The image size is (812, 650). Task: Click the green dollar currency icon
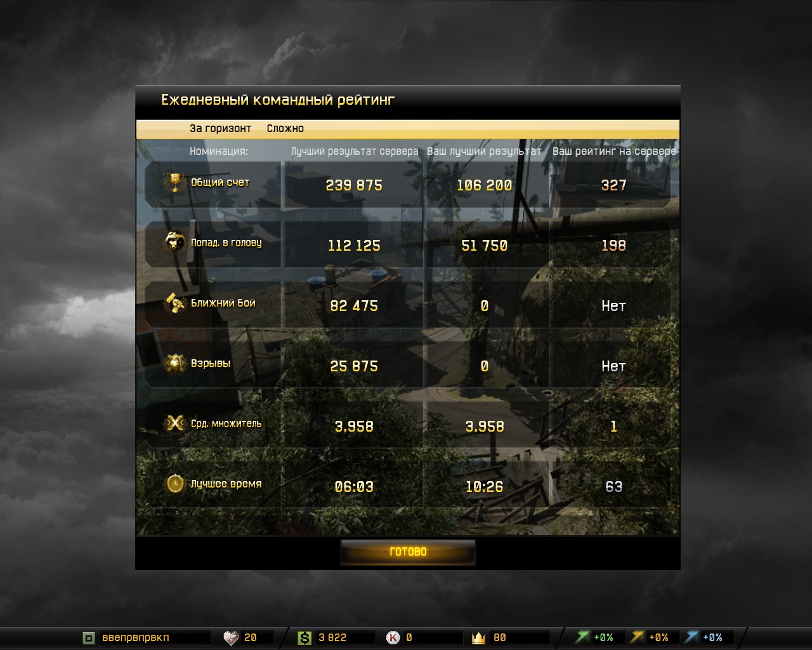(305, 638)
